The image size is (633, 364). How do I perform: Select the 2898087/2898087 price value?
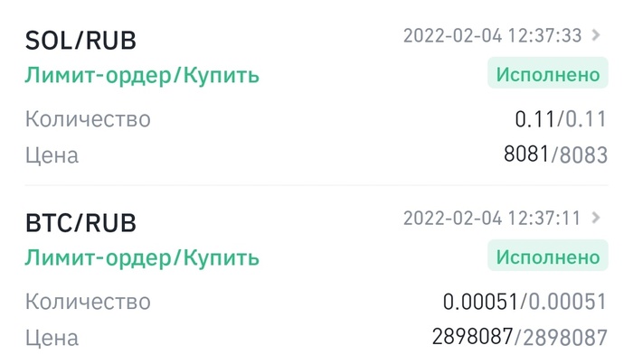[519, 338]
